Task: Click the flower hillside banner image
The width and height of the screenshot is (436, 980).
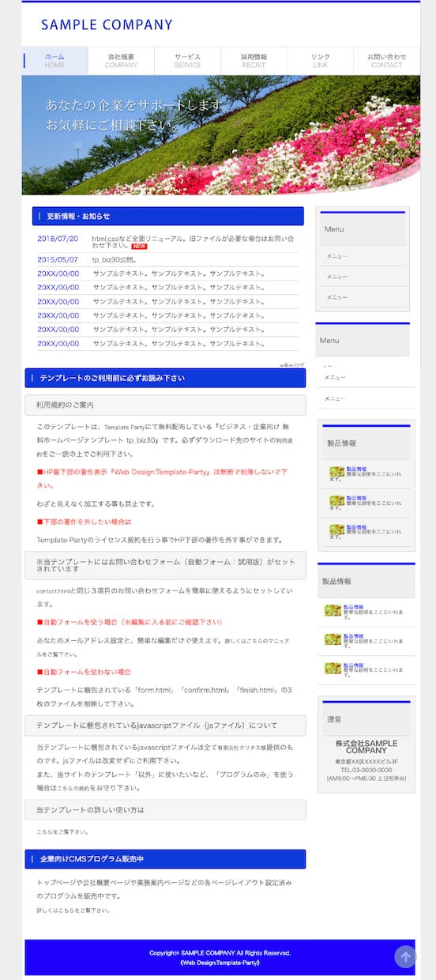Action: click(x=221, y=135)
